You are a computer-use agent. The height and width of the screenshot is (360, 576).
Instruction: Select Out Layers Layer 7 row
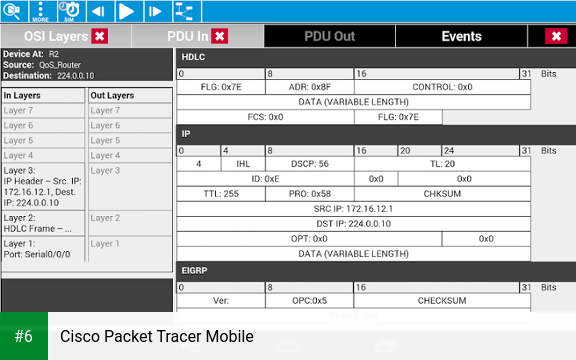pos(130,110)
